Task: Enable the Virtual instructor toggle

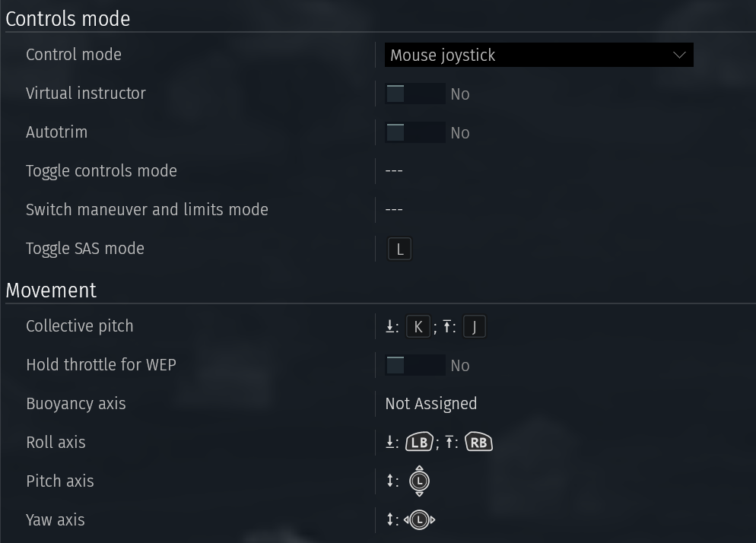Action: point(415,94)
